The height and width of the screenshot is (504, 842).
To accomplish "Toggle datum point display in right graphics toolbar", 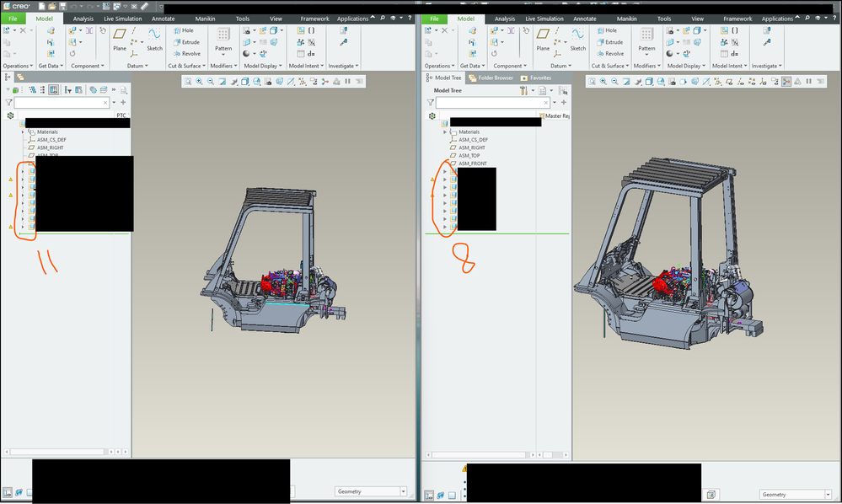I will [752, 82].
